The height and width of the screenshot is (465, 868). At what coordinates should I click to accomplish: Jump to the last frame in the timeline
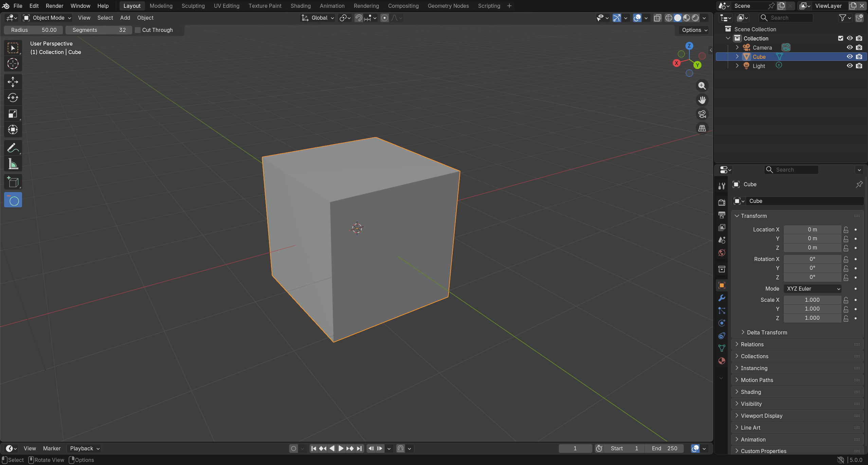click(x=360, y=448)
